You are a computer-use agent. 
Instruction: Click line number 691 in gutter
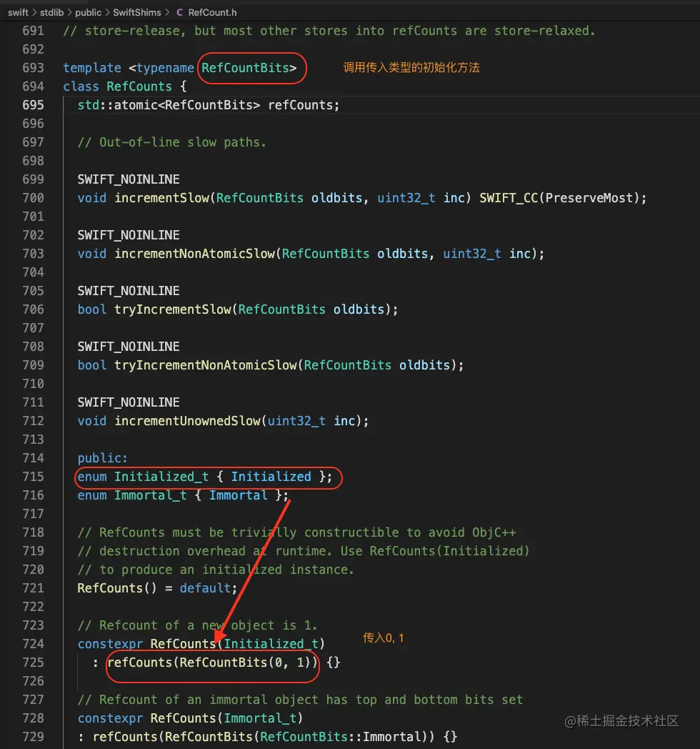pyautogui.click(x=33, y=31)
